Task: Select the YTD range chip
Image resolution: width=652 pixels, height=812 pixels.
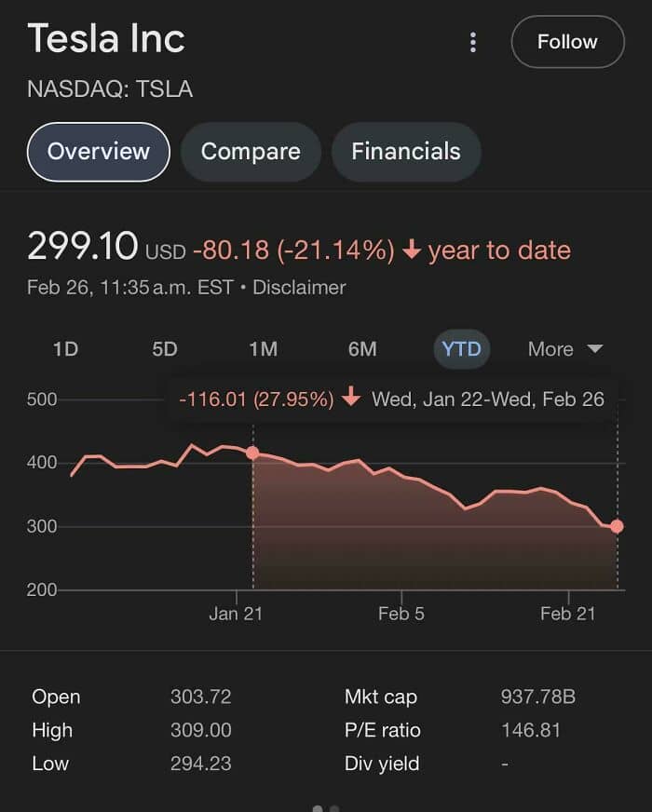Action: click(462, 349)
